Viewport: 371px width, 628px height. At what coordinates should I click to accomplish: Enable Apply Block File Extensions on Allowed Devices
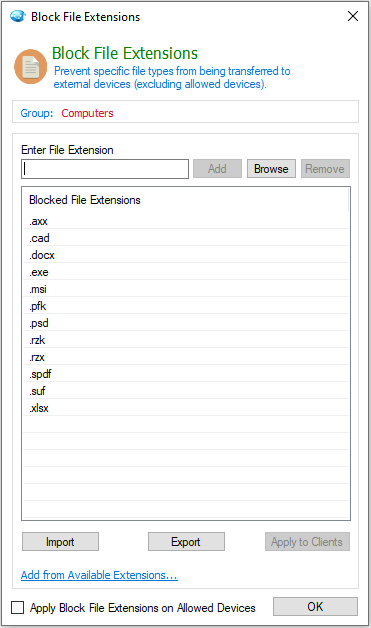[18, 607]
